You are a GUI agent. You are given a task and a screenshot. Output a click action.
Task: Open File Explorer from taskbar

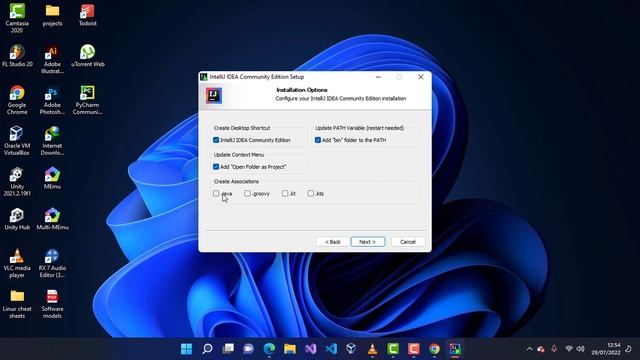coord(290,349)
